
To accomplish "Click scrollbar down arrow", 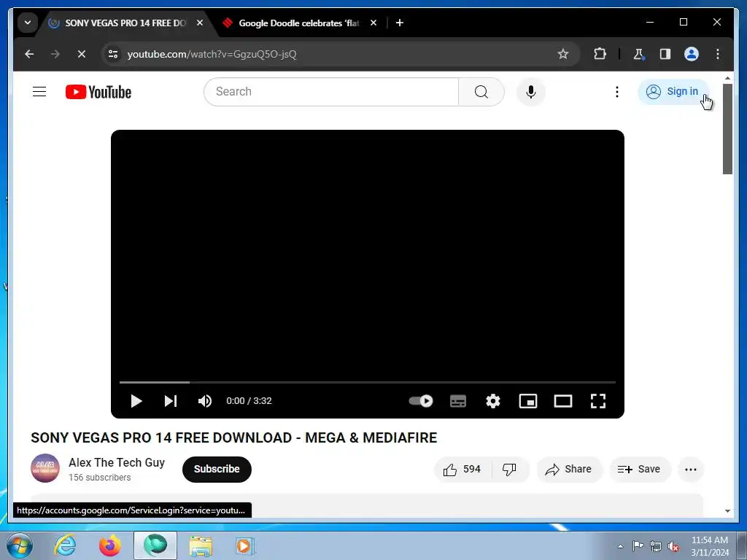I will [727, 511].
